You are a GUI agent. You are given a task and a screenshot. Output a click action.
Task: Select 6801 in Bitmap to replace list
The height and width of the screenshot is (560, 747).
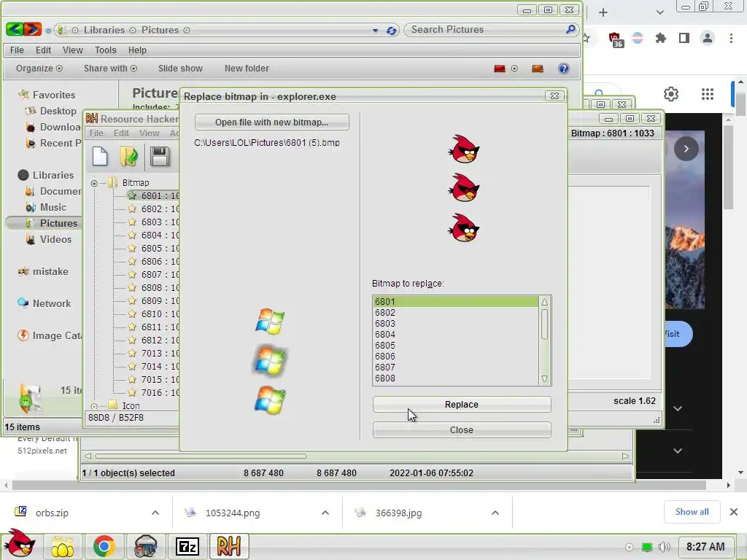pos(455,301)
